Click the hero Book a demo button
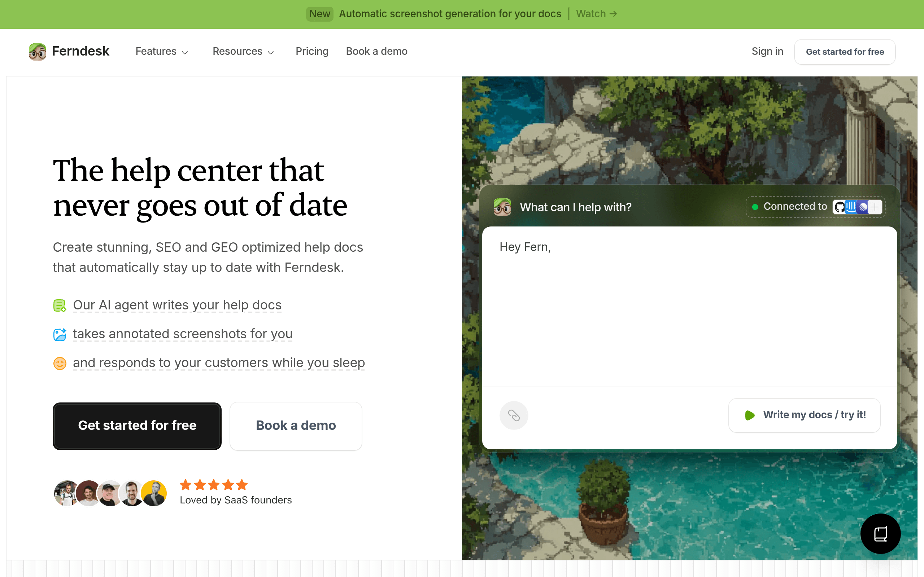Image resolution: width=924 pixels, height=577 pixels. coord(296,426)
